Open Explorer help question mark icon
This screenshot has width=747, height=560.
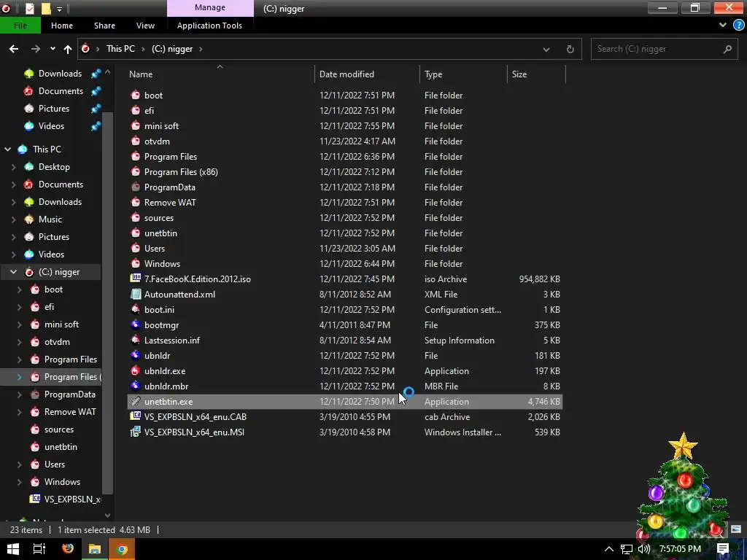(738, 26)
